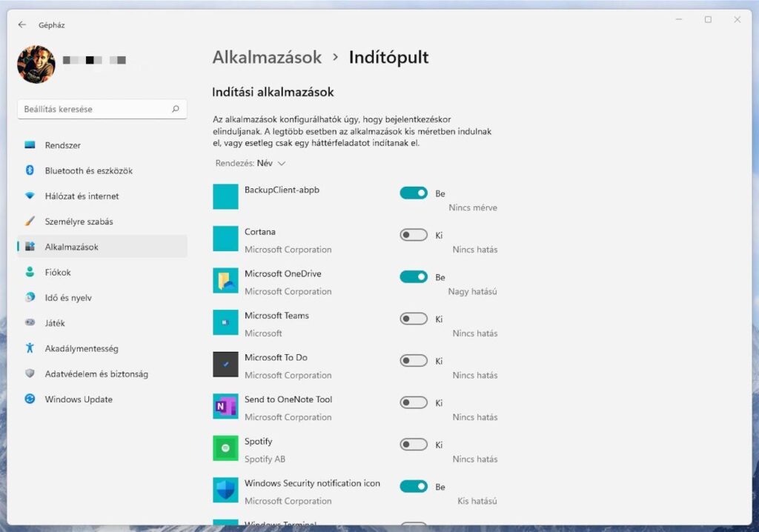Screen dimensions: 759x532
Task: Click the Nagy hatású impact text
Action: [x=472, y=291]
